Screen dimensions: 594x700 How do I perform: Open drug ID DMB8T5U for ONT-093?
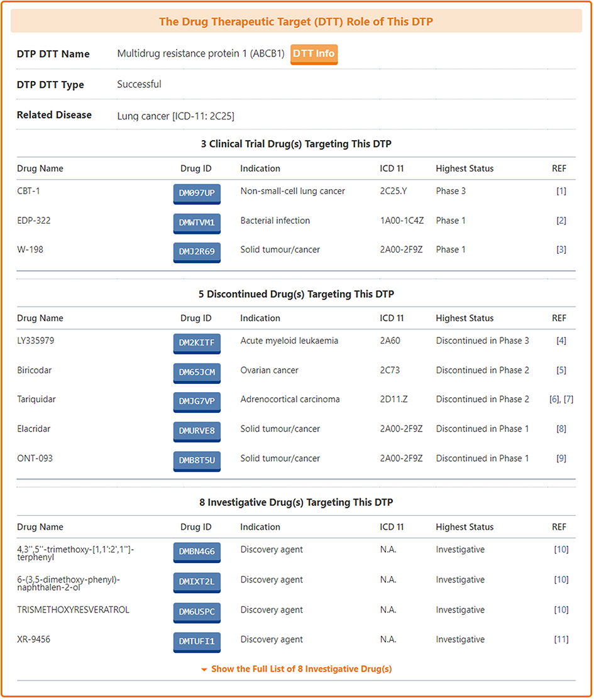(x=197, y=461)
